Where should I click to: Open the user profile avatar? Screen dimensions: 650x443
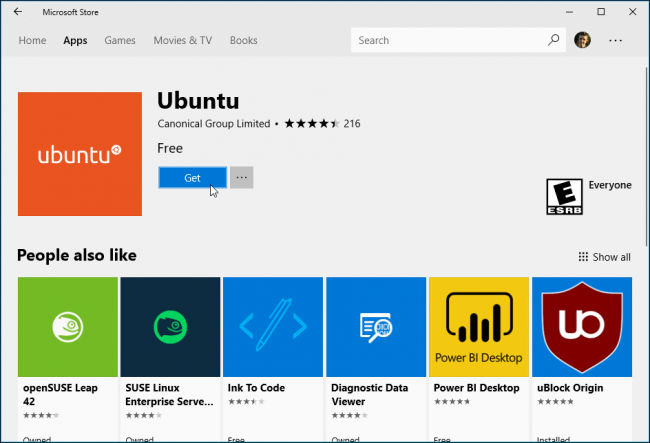(582, 40)
